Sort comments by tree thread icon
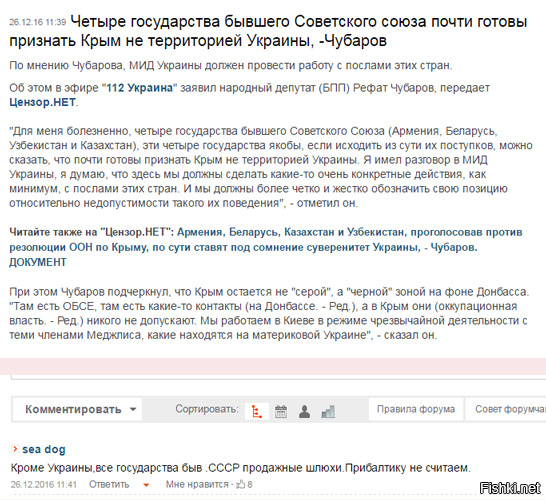Image resolution: width=546 pixels, height=500 pixels. point(257,412)
